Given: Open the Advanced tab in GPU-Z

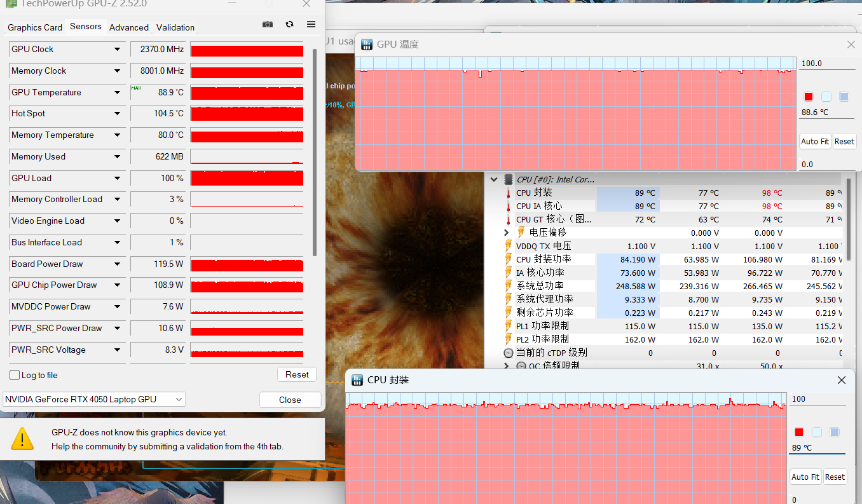Looking at the screenshot, I should click(x=129, y=27).
